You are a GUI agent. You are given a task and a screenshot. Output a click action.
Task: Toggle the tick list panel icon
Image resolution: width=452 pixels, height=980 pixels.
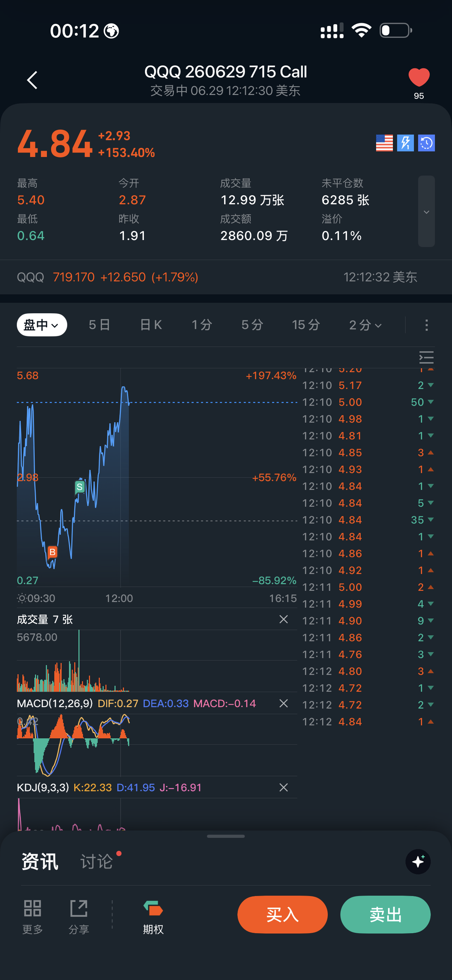click(426, 357)
